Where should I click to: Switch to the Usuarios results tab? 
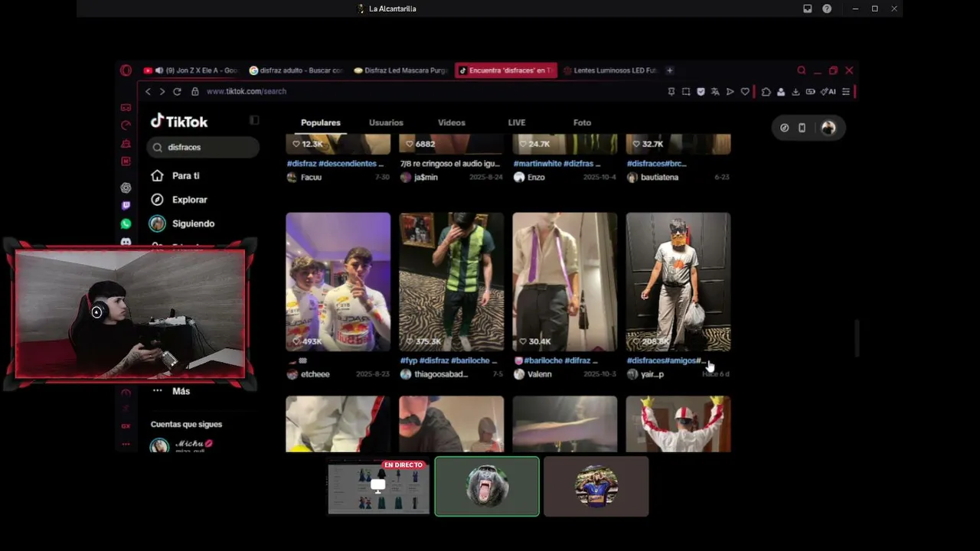386,122
